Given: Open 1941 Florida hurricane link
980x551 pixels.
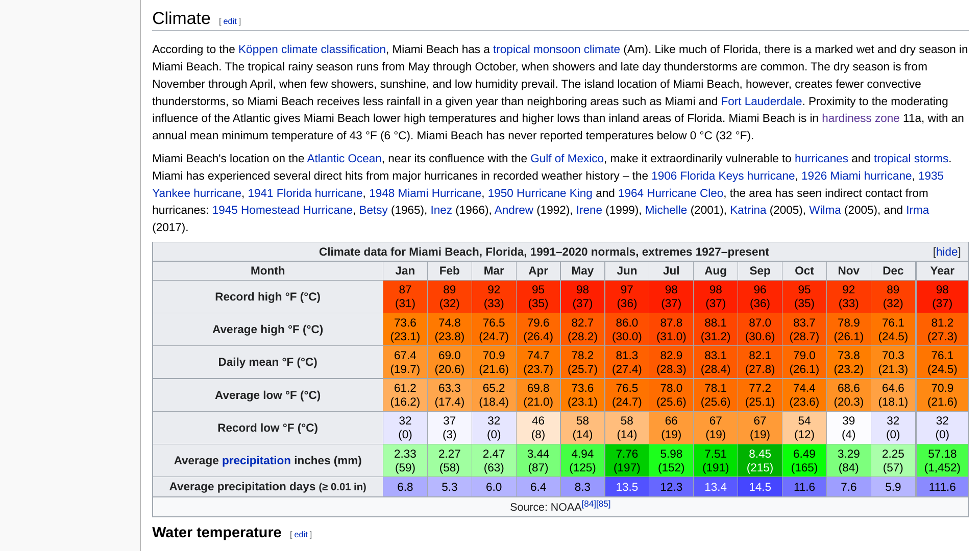Looking at the screenshot, I should [305, 193].
